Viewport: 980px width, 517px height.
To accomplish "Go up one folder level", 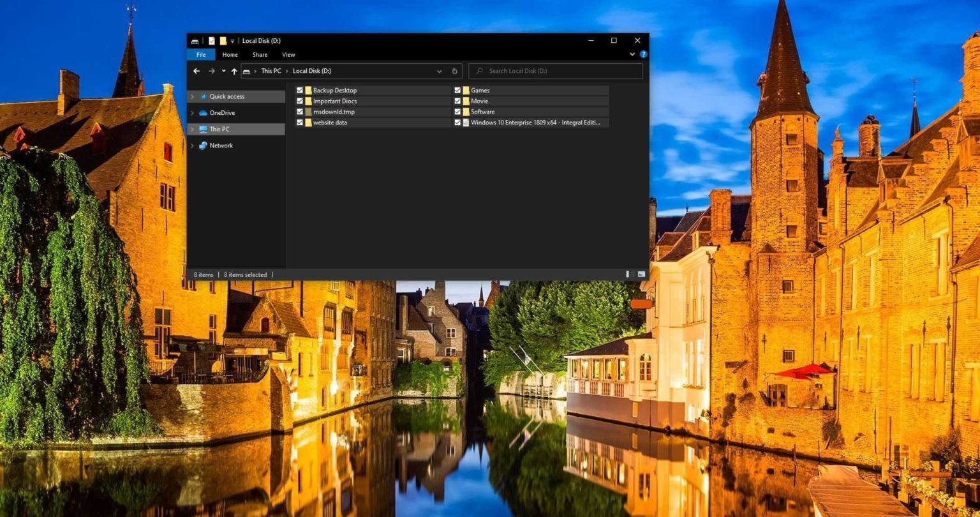I will pyautogui.click(x=234, y=71).
